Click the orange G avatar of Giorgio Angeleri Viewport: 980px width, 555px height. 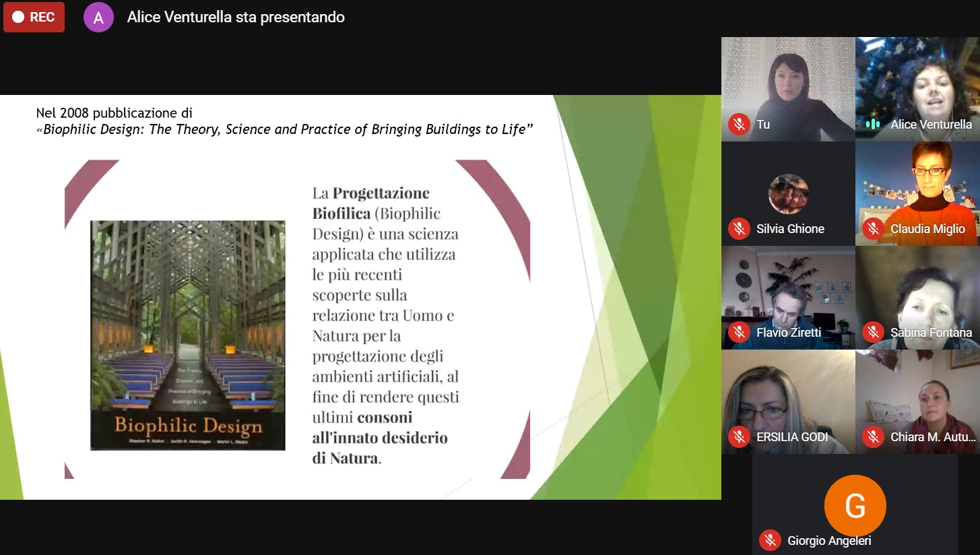[855, 505]
